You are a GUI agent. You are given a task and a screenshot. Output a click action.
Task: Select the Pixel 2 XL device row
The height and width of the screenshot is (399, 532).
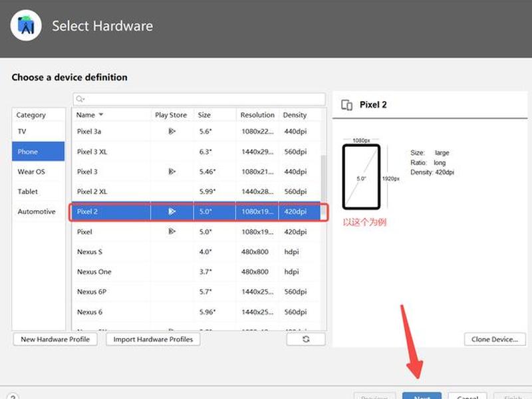point(196,192)
